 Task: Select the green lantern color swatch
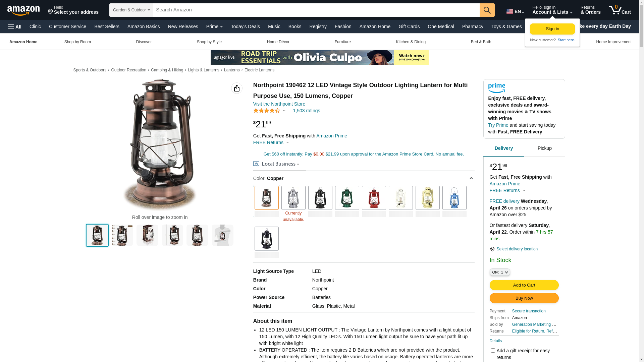coord(347,198)
